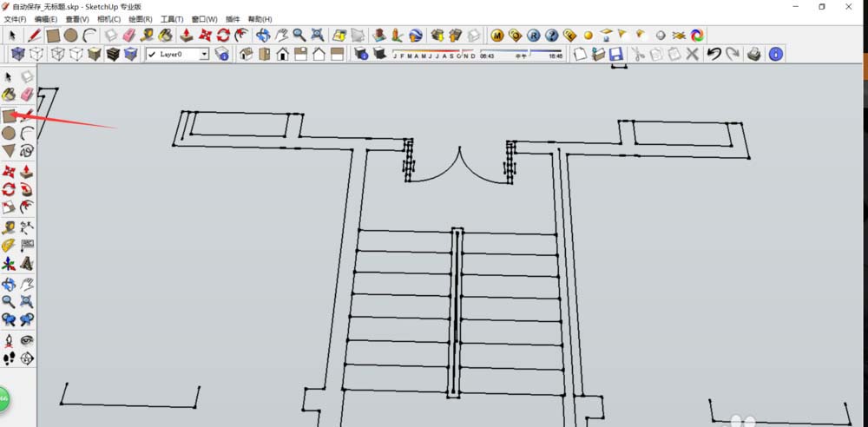868x427 pixels.
Task: Open the 相机(C) menu
Action: [108, 19]
